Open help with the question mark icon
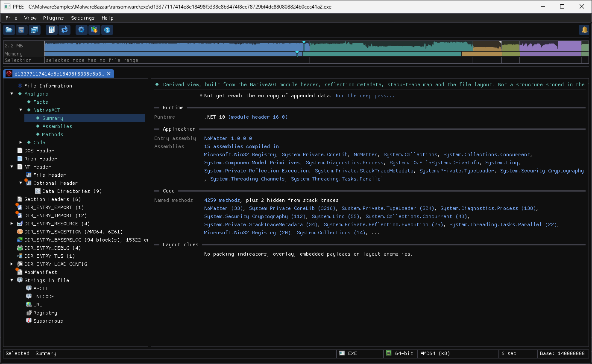 [107, 30]
